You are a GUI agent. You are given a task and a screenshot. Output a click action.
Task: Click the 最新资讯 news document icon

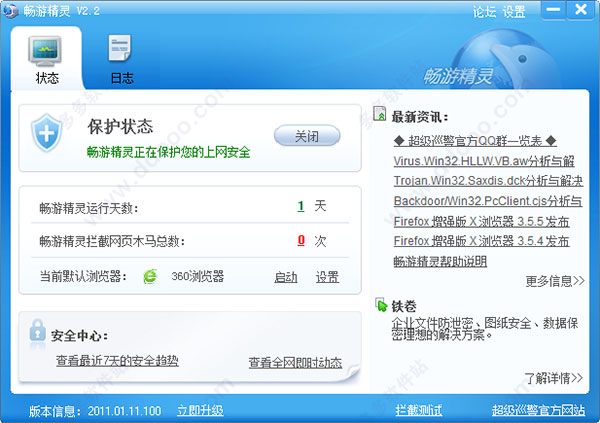tap(380, 114)
